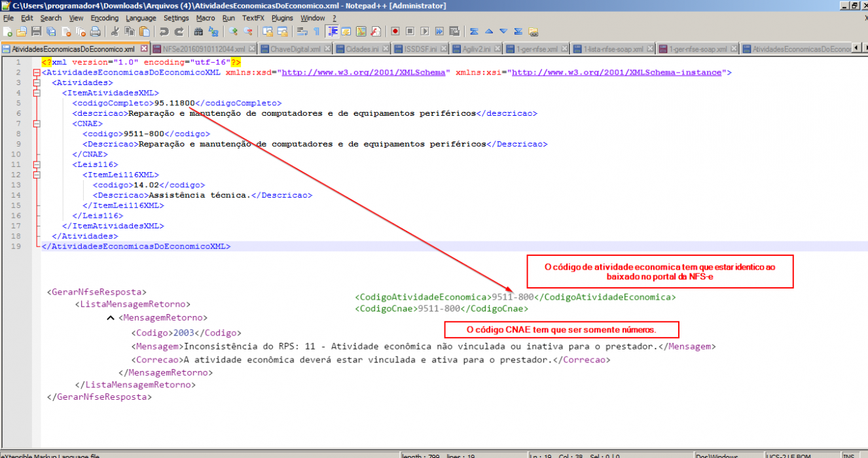Open the Settings menu
The image size is (868, 458).
[176, 18]
